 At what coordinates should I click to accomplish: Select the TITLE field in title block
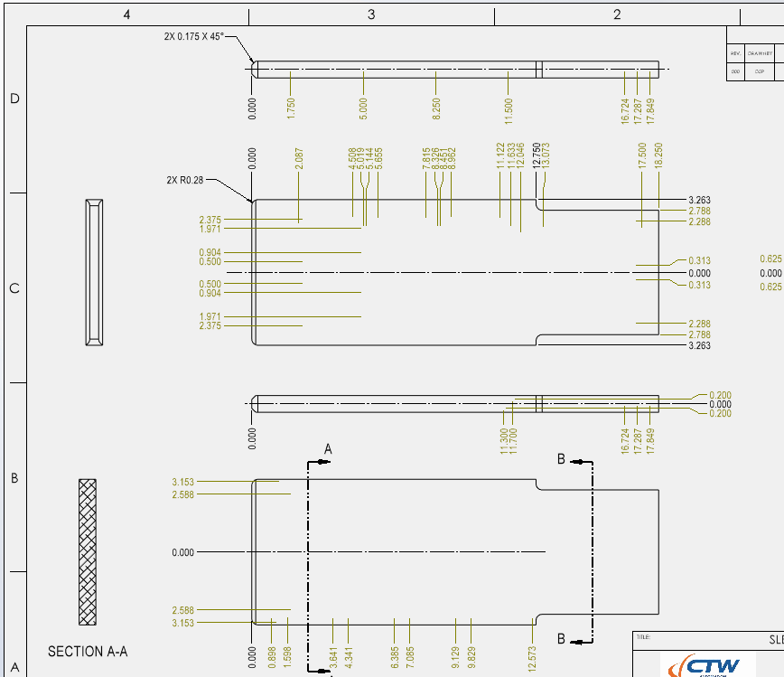[x=643, y=636]
